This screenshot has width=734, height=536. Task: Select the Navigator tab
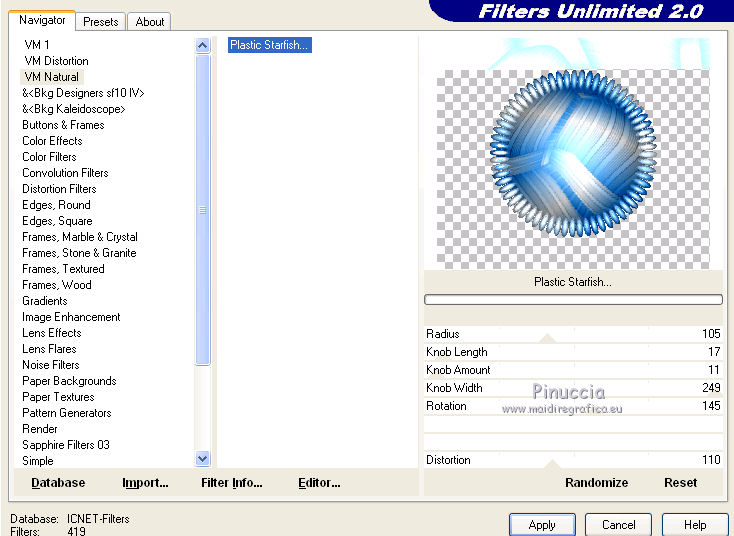point(42,20)
